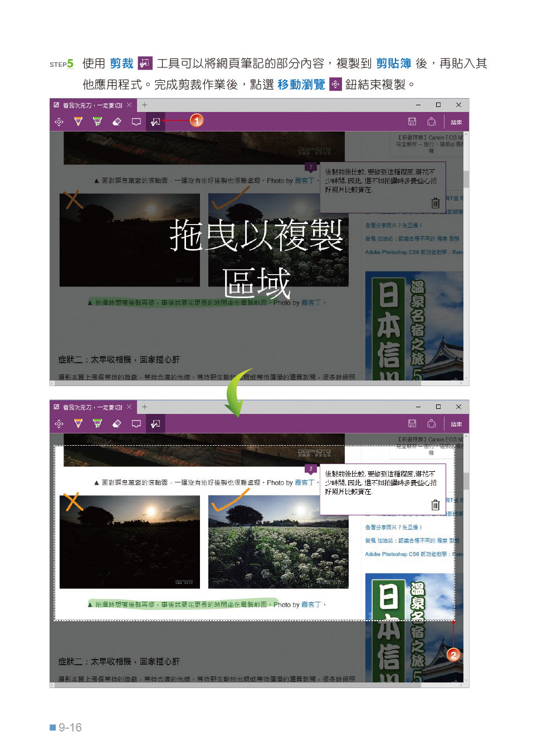Select the 看我次元刀 tab in upper window
The height and width of the screenshot is (756, 557).
(x=92, y=105)
